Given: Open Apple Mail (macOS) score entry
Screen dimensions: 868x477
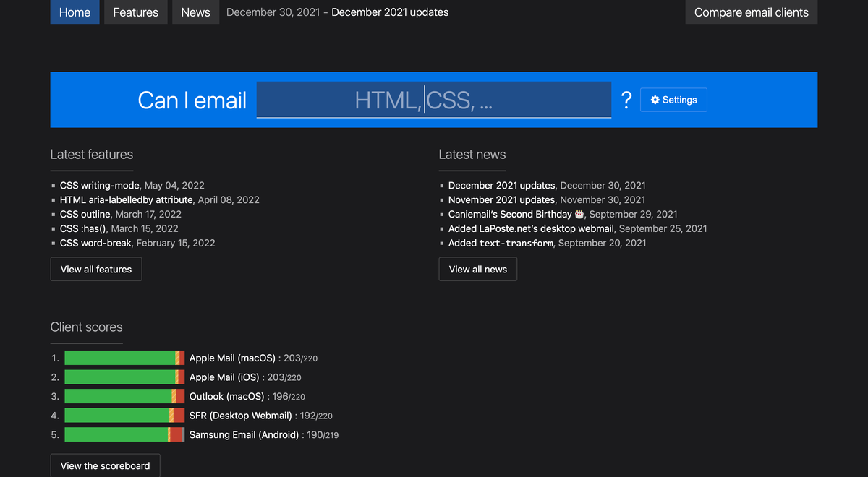Looking at the screenshot, I should tap(232, 358).
